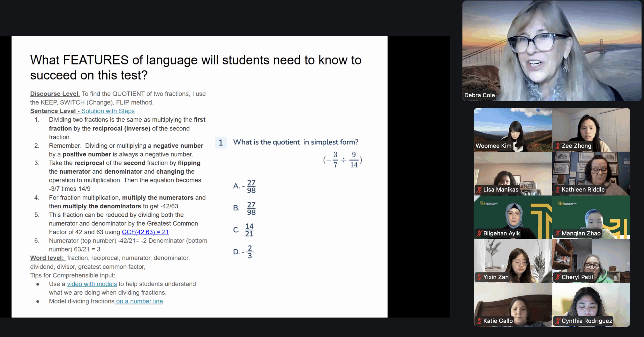This screenshot has height=337, width=644.
Task: Click muted mic icon beside Manqian Zhao
Action: 558,233
